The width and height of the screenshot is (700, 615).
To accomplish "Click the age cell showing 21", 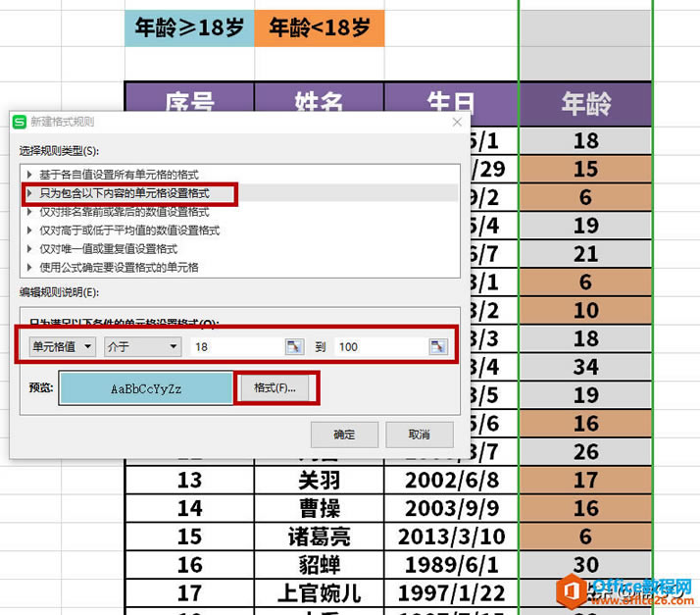I will click(585, 254).
